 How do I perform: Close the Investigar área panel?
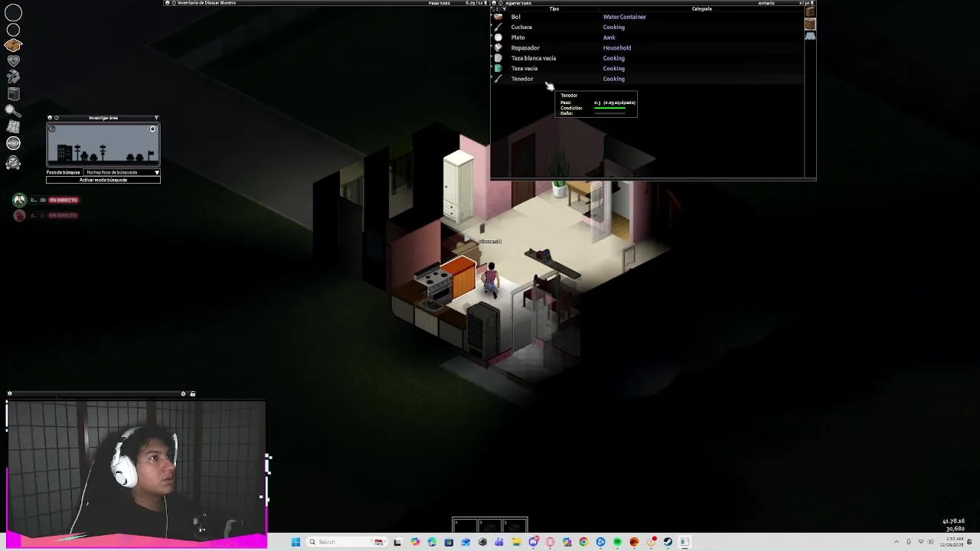click(x=50, y=118)
